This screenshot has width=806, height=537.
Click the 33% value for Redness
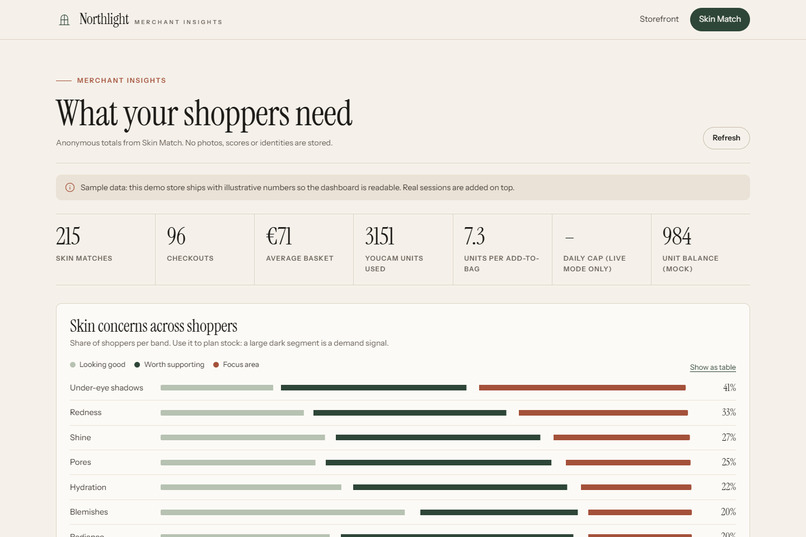[x=728, y=412]
